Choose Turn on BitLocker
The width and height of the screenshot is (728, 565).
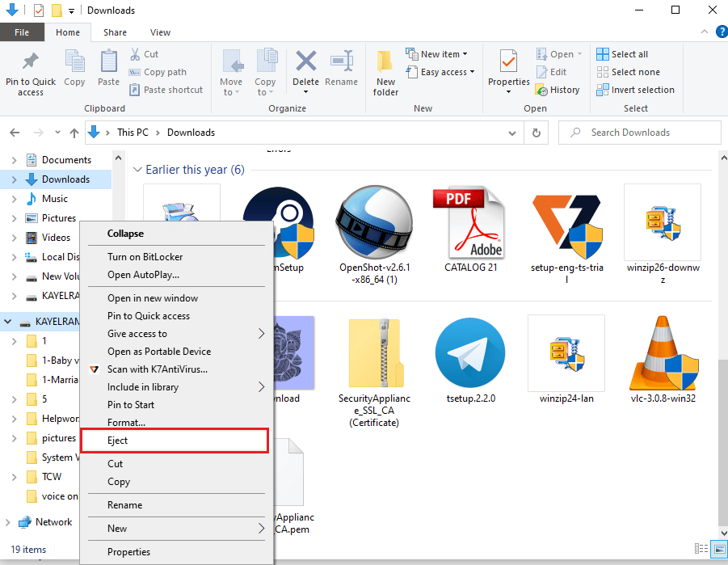(x=176, y=257)
